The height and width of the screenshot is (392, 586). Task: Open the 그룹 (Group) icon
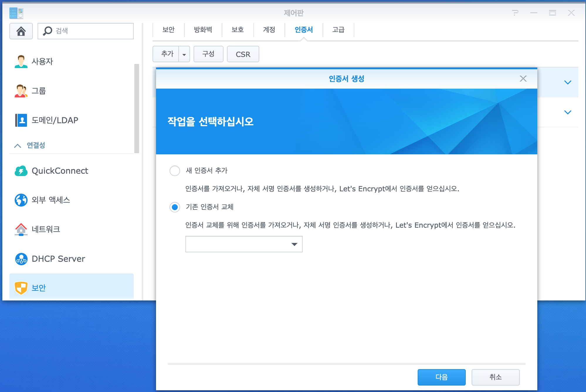coord(21,91)
